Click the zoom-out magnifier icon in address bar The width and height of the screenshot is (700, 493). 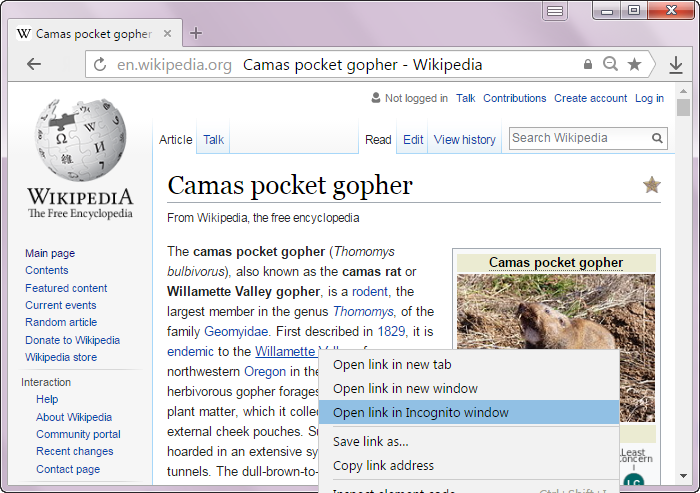coord(610,64)
